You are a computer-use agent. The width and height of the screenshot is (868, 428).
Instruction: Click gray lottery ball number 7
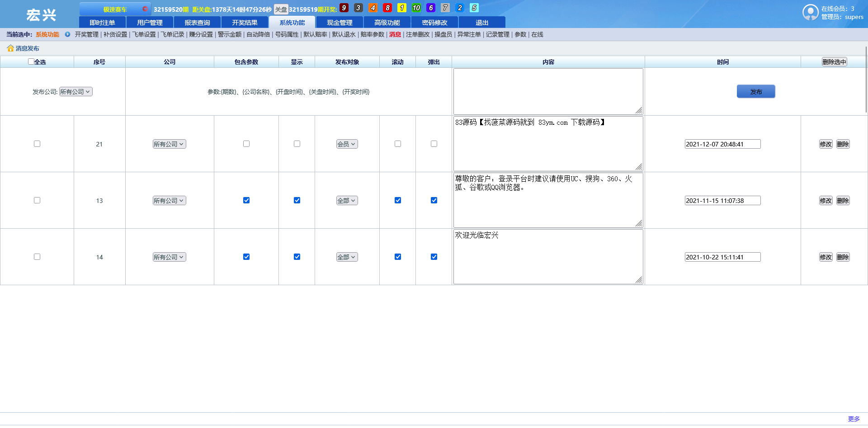point(445,8)
